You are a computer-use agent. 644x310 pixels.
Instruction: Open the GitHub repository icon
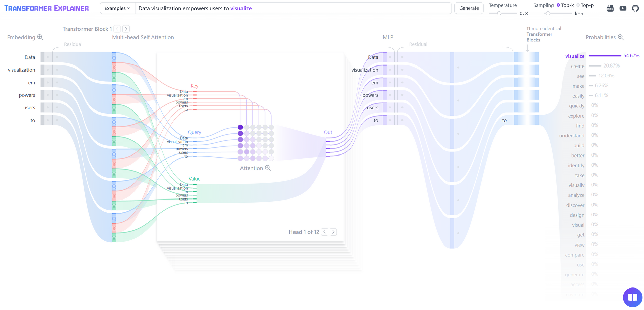pyautogui.click(x=635, y=8)
